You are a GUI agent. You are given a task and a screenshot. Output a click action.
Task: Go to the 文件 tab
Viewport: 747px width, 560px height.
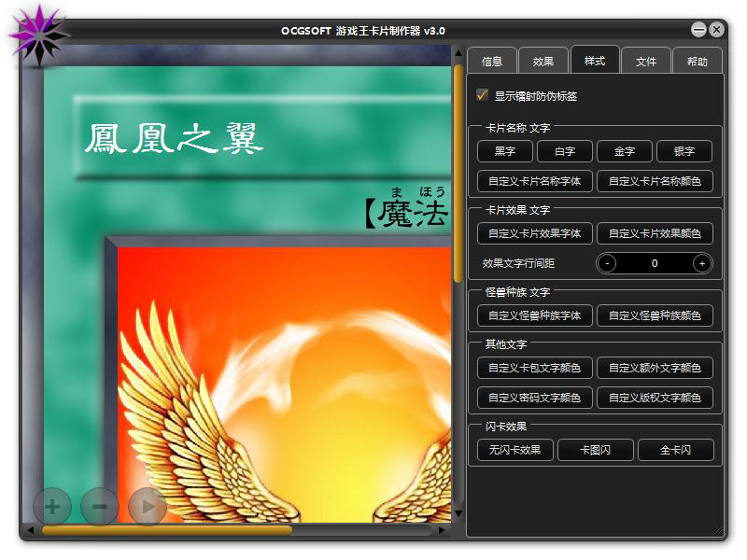[646, 62]
